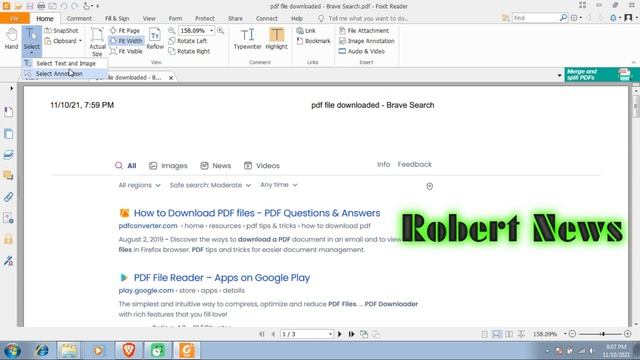Screen dimensions: 640x360
Task: Toggle Fit Visible view
Action: pos(126,51)
